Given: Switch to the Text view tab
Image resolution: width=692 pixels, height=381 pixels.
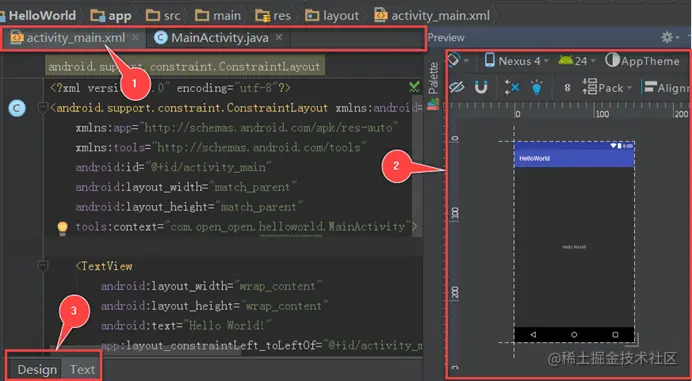Looking at the screenshot, I should point(83,369).
